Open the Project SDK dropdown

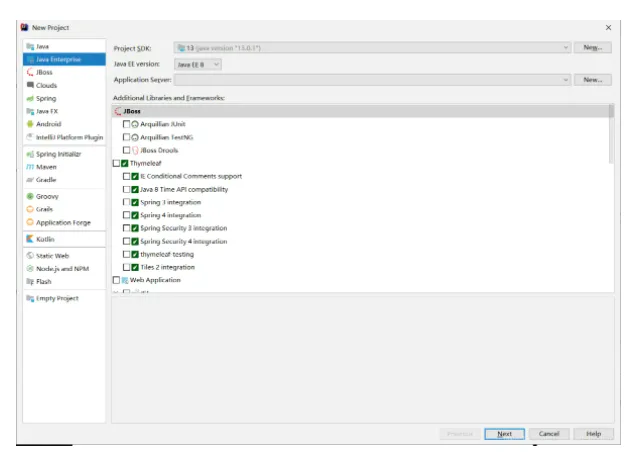pos(372,48)
